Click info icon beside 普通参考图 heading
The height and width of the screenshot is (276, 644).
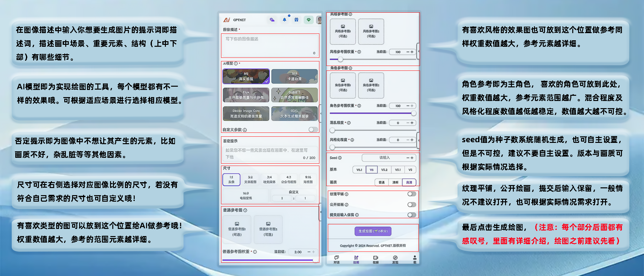[245, 210]
